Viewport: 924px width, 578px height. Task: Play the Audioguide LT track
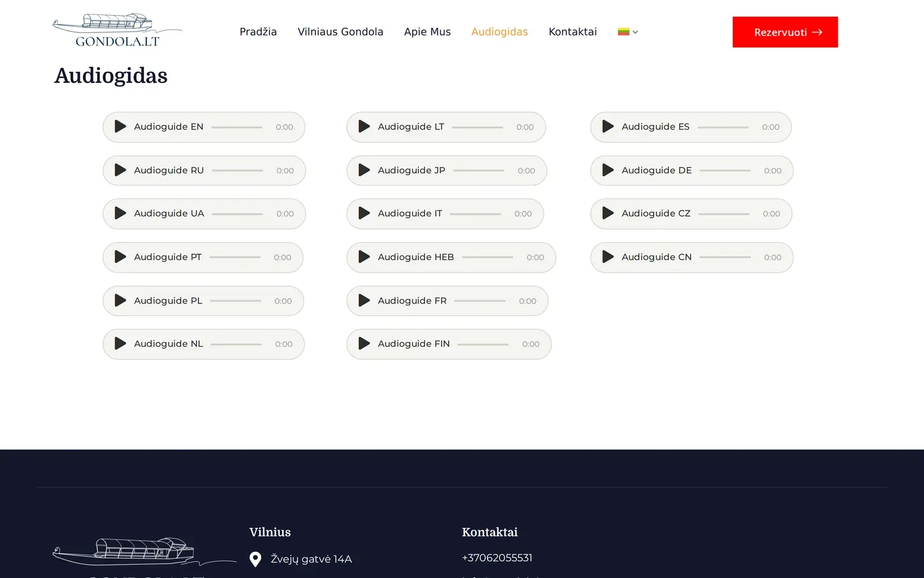(x=364, y=127)
